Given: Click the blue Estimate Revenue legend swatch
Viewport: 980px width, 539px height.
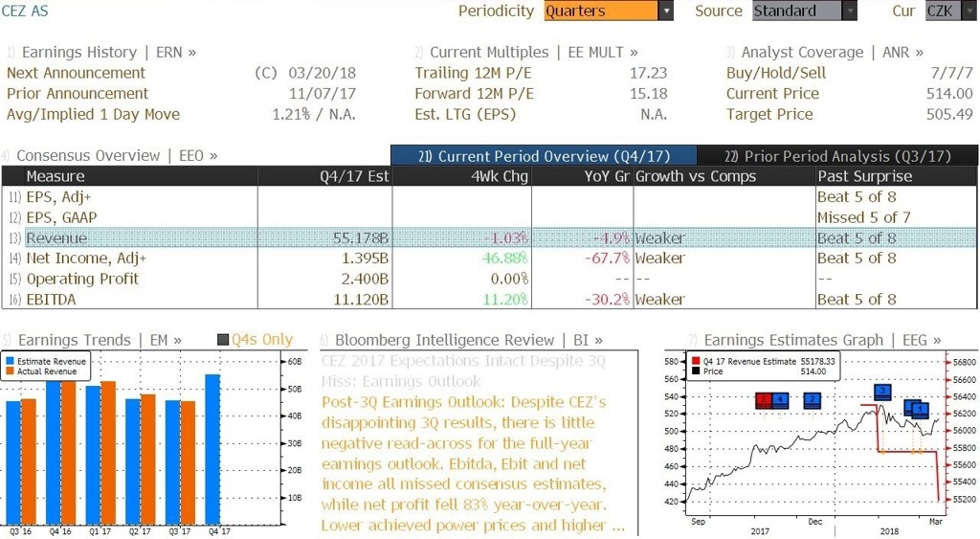Looking at the screenshot, I should (x=10, y=362).
